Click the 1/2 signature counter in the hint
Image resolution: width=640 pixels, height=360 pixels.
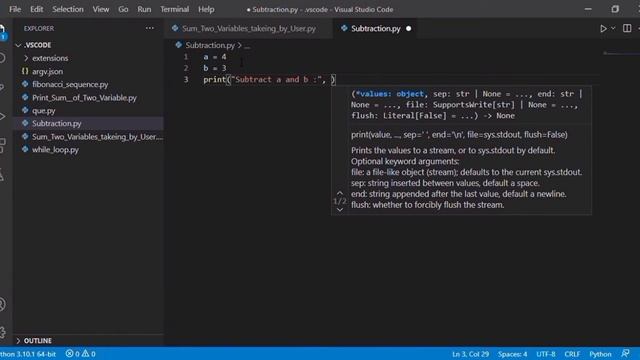340,201
